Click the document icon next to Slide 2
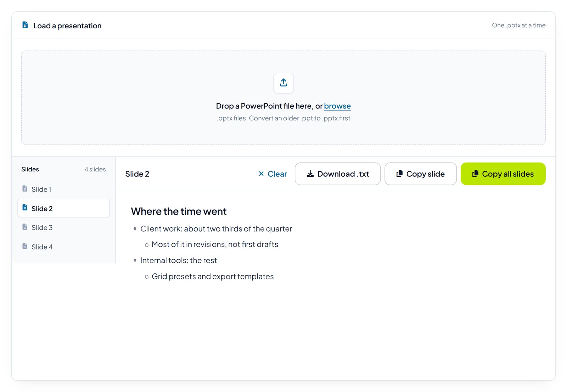567x392 pixels. (x=25, y=208)
